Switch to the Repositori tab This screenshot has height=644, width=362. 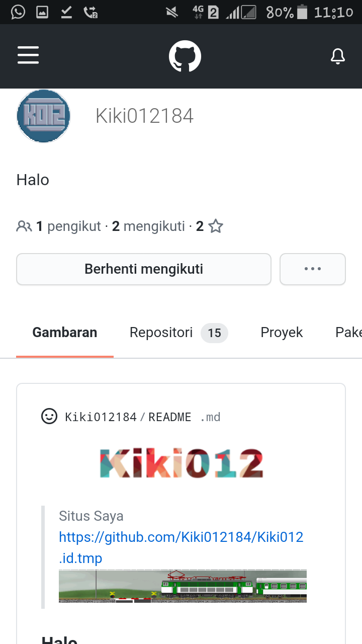pyautogui.click(x=178, y=333)
